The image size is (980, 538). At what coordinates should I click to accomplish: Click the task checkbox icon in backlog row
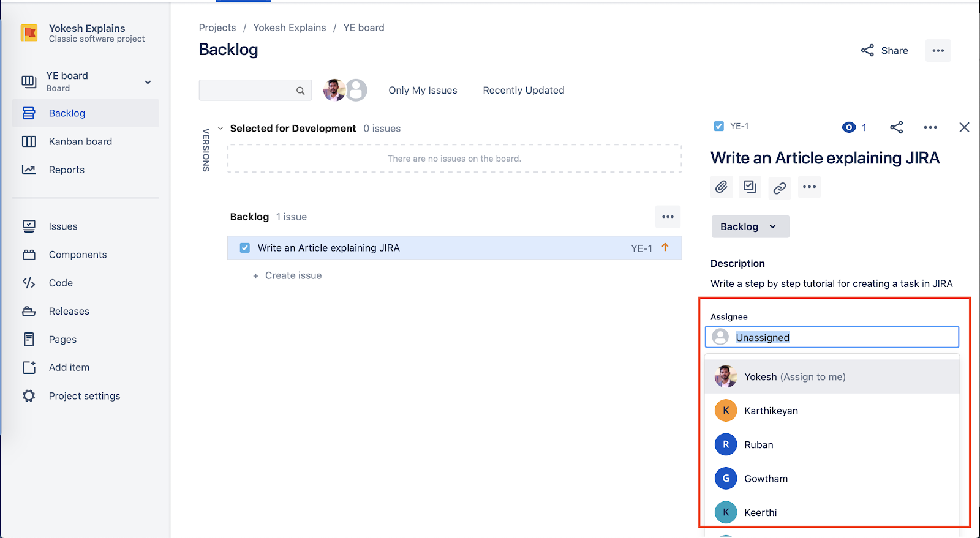pos(245,248)
